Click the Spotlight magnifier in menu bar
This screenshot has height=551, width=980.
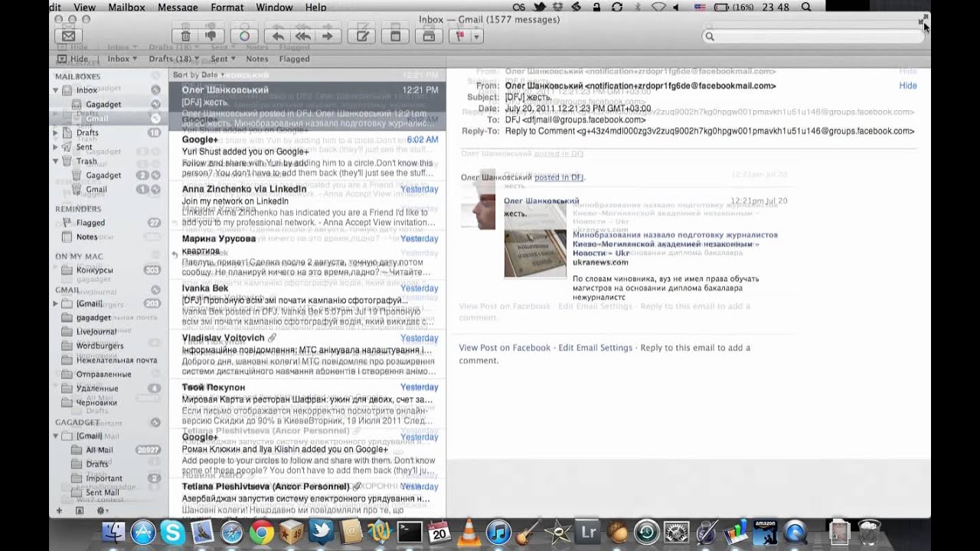[805, 7]
